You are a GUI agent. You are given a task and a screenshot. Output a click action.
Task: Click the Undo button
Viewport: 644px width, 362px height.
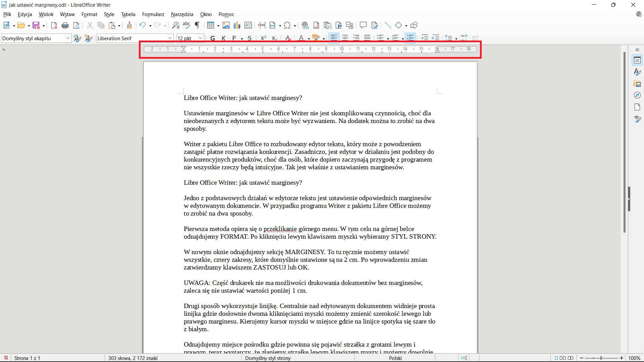[x=142, y=25]
